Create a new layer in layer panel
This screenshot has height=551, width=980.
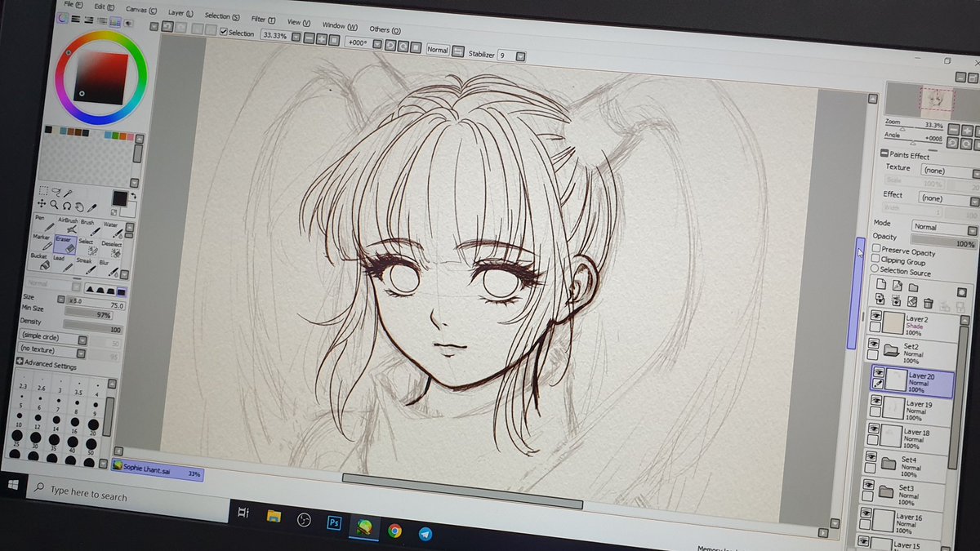pos(881,286)
